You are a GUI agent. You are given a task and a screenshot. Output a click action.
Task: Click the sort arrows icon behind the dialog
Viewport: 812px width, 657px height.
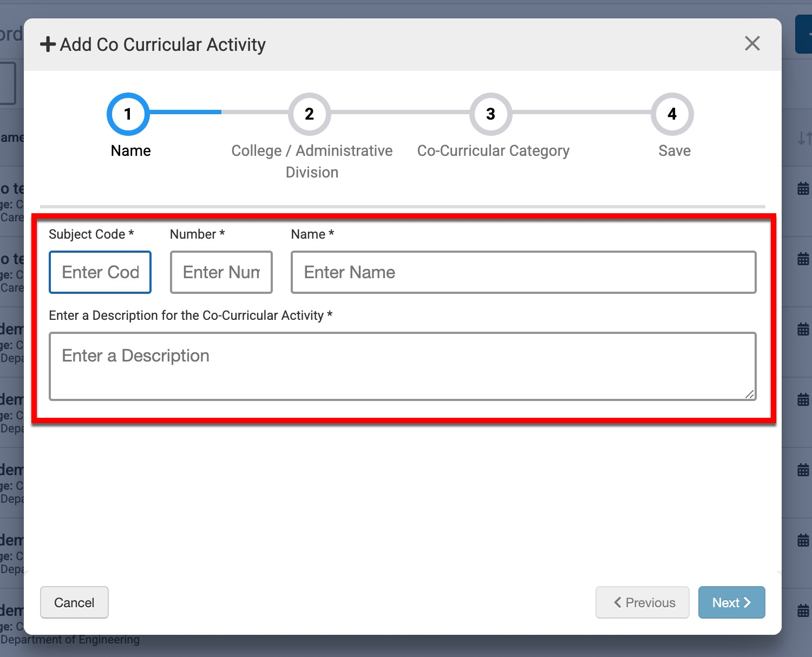click(x=804, y=138)
